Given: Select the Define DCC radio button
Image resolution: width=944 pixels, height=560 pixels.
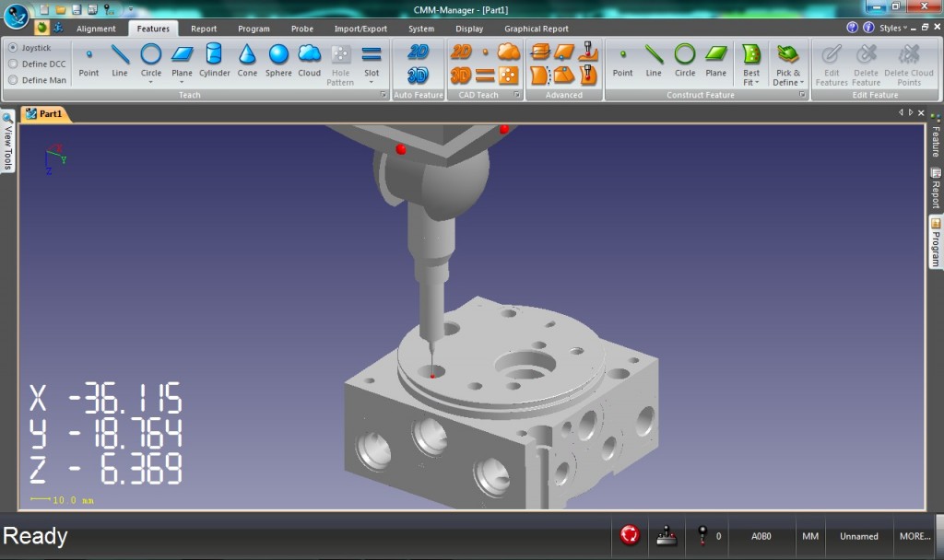Looking at the screenshot, I should coord(13,64).
